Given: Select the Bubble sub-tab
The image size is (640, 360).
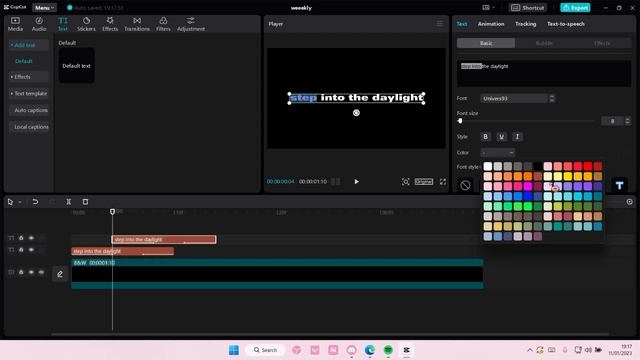Looking at the screenshot, I should click(544, 43).
